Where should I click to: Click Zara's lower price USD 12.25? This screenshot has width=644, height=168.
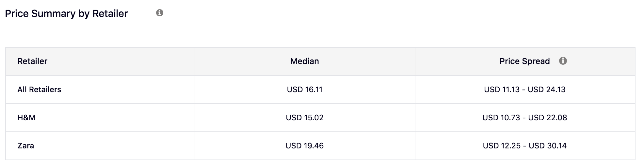click(502, 146)
